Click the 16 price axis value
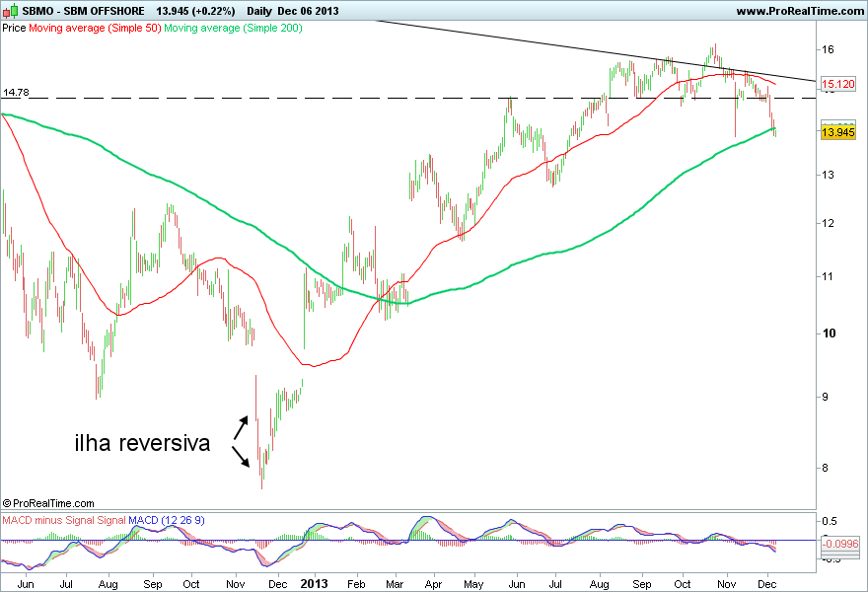Viewport: 868px width, 592px height. pyautogui.click(x=828, y=50)
